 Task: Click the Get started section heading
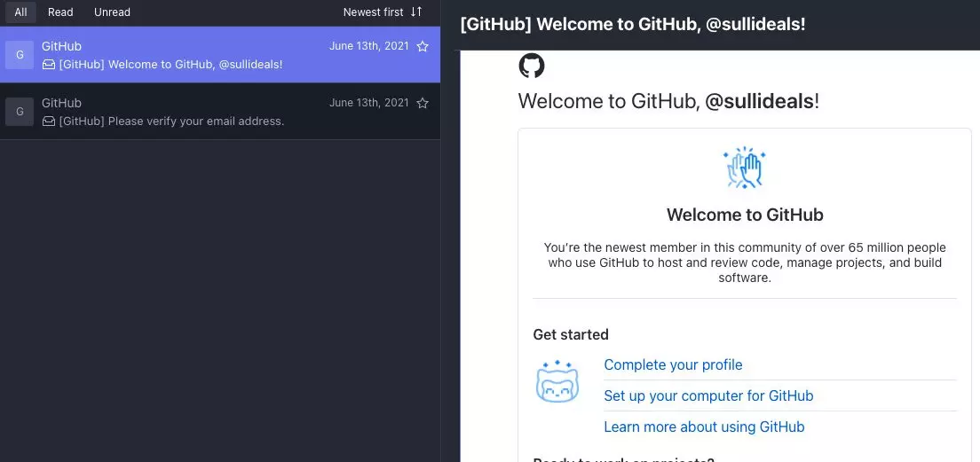click(x=571, y=334)
